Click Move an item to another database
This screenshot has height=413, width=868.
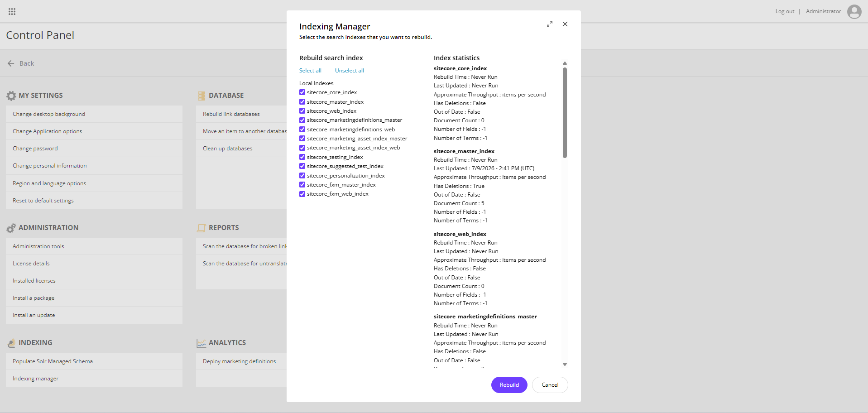pyautogui.click(x=241, y=131)
